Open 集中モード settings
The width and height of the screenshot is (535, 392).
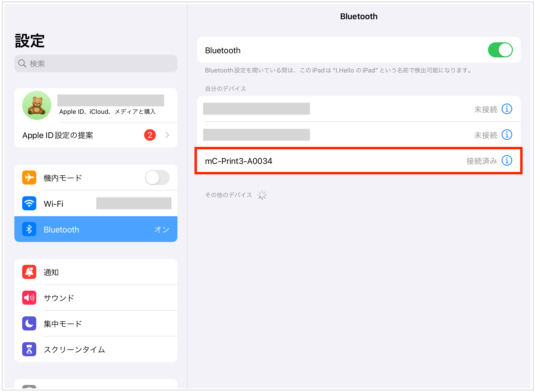coord(96,323)
